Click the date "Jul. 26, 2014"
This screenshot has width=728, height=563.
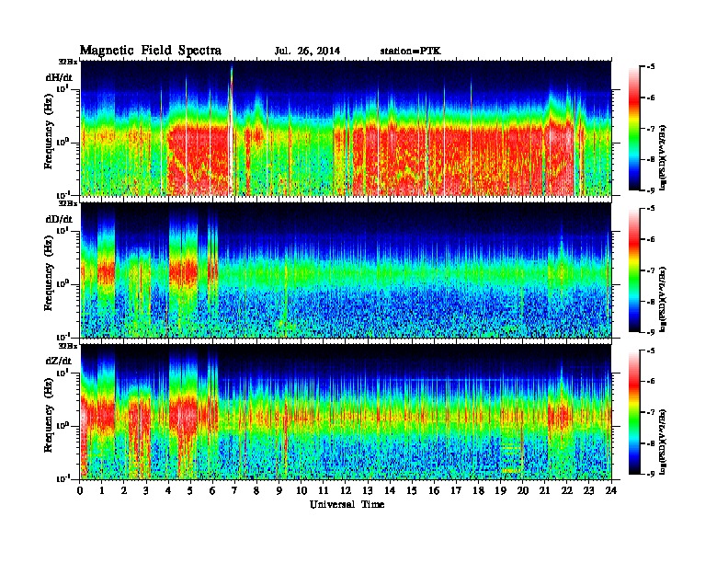point(307,51)
